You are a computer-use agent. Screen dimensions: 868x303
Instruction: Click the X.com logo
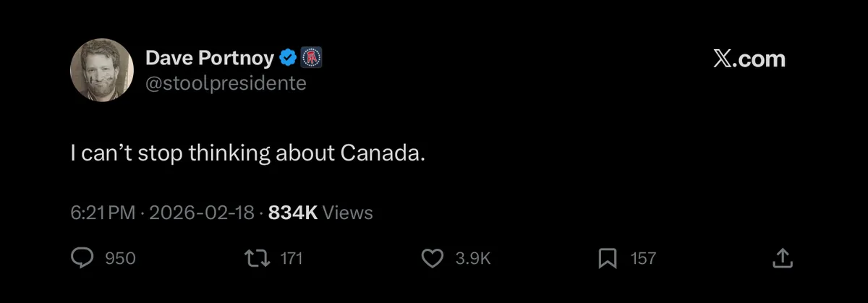(749, 59)
